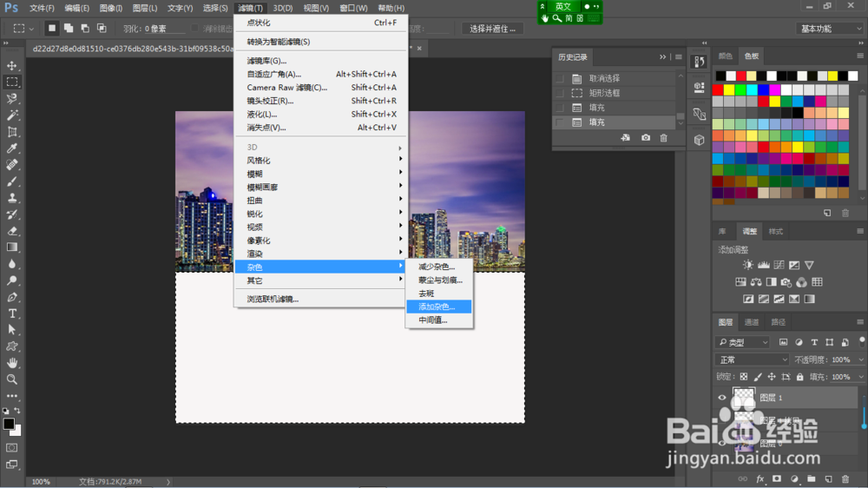This screenshot has height=488, width=868.
Task: Toggle lock all for layer
Action: tap(800, 377)
